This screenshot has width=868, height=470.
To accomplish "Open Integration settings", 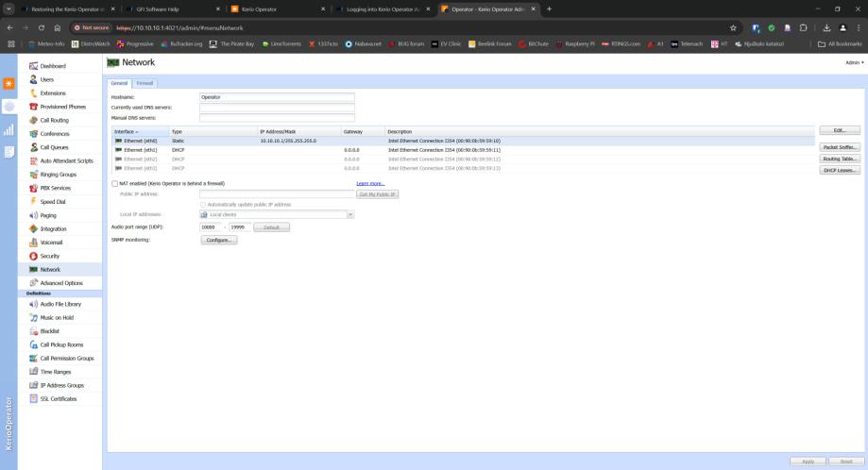I will point(53,229).
